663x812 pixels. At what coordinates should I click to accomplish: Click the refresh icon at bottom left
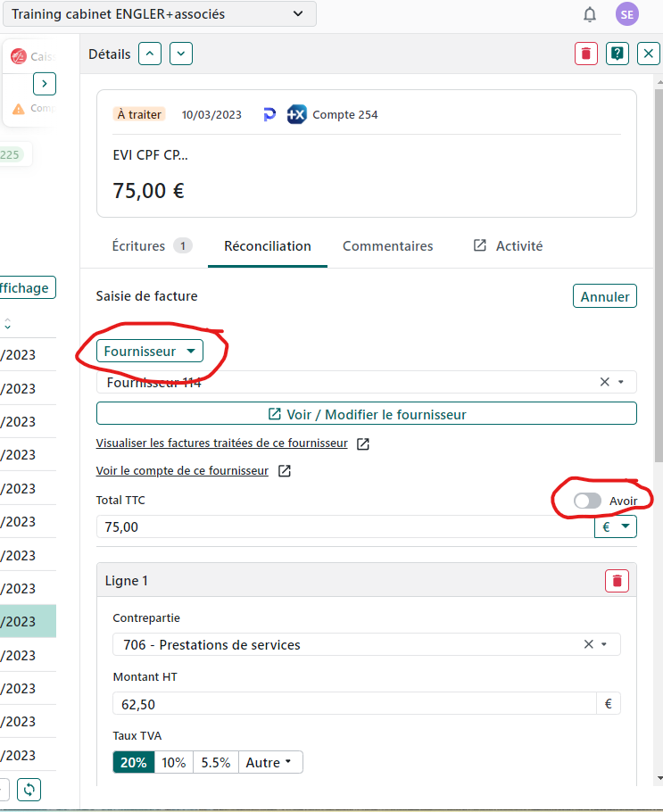[x=29, y=790]
